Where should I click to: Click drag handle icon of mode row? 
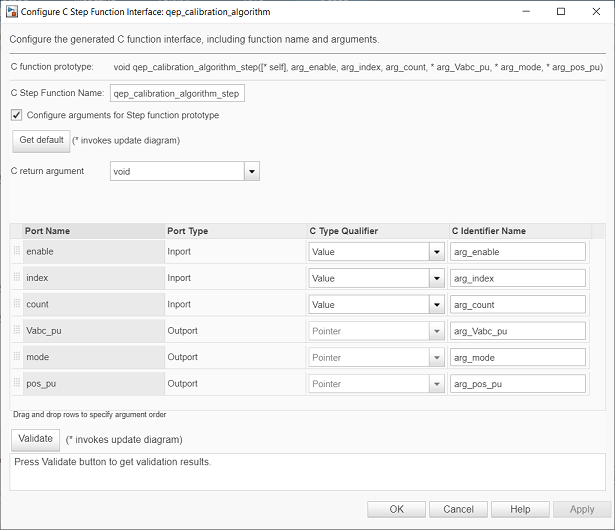pyautogui.click(x=16, y=356)
